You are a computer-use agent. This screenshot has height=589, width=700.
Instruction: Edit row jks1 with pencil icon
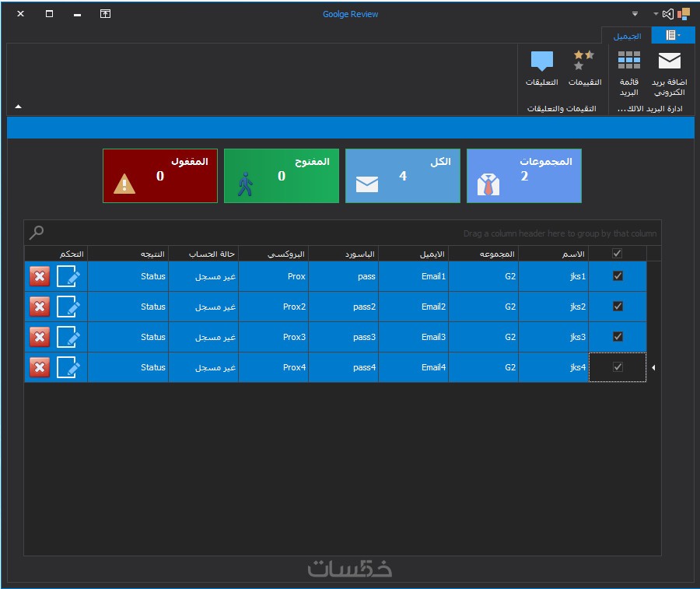click(x=68, y=276)
